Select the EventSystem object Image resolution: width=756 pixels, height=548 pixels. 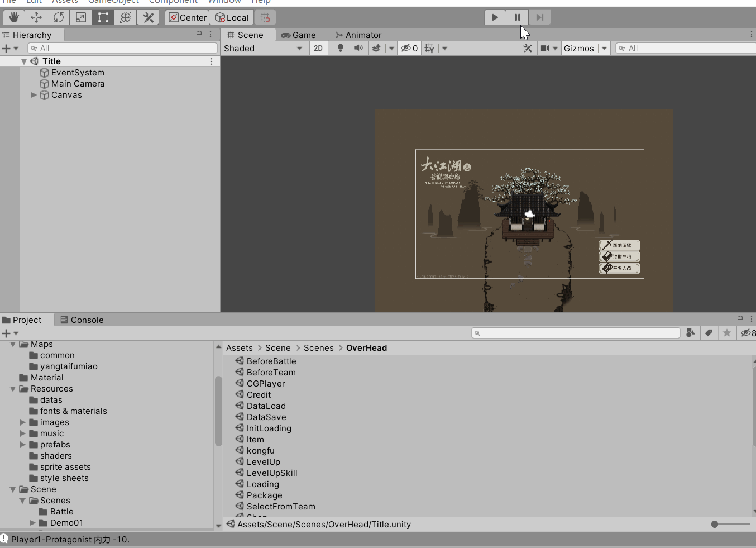tap(72, 73)
